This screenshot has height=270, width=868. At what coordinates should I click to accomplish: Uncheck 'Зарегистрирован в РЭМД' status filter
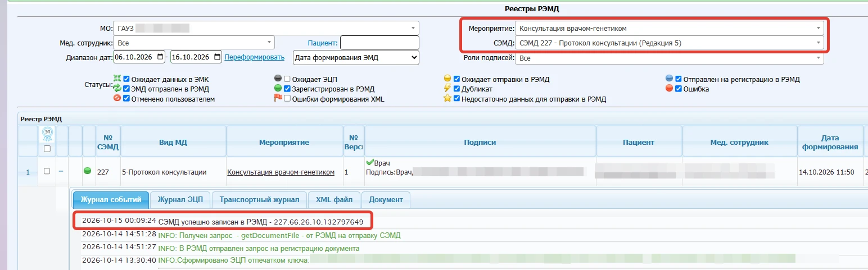tap(287, 89)
